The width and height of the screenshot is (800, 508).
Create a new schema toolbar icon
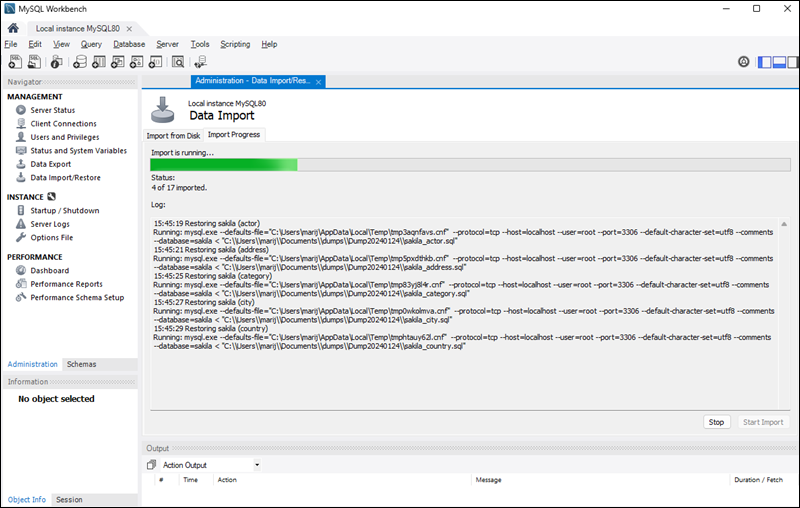[x=80, y=62]
